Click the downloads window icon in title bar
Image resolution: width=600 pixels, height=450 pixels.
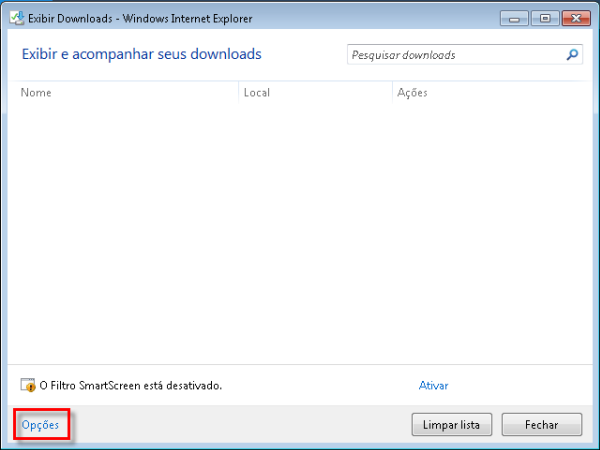(x=17, y=18)
